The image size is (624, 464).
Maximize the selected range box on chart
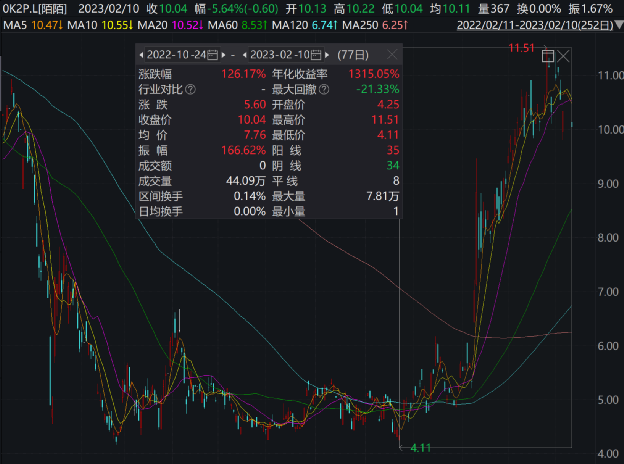coord(547,58)
